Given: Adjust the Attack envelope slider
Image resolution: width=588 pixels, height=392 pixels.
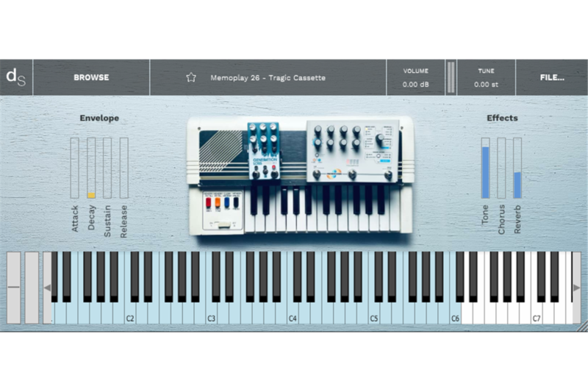Looking at the screenshot, I should (75, 168).
